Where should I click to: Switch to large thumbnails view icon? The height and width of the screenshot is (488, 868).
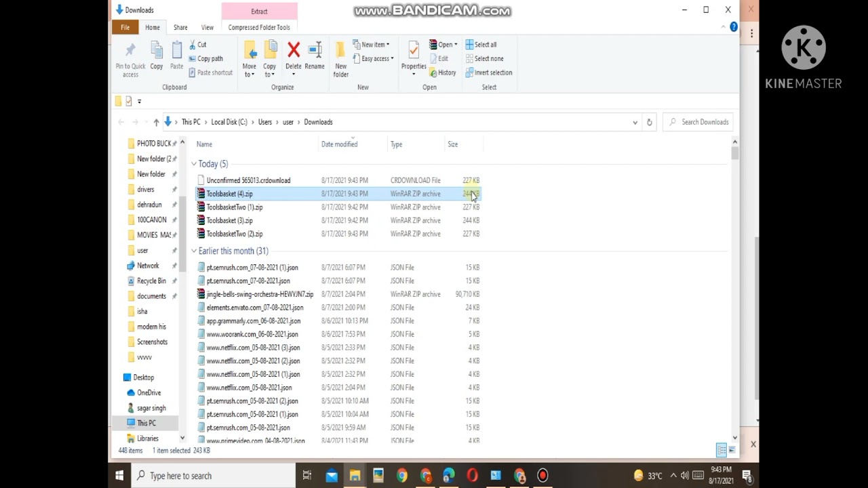731,450
